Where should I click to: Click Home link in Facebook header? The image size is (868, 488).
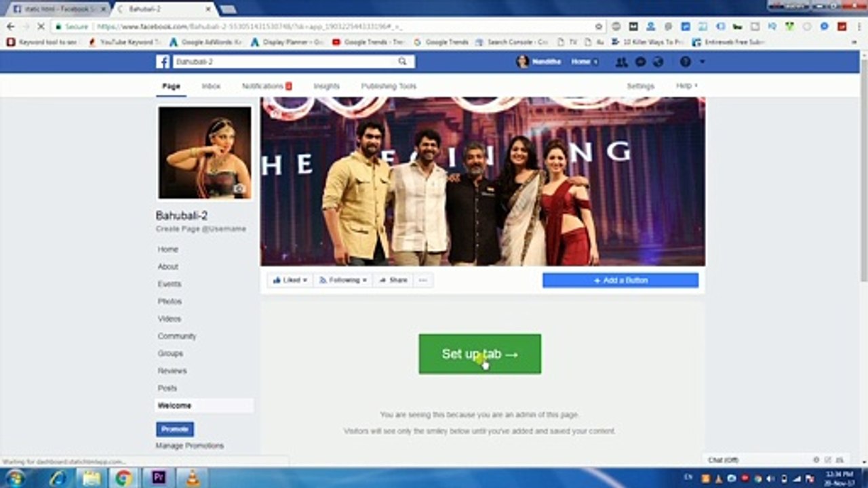580,62
